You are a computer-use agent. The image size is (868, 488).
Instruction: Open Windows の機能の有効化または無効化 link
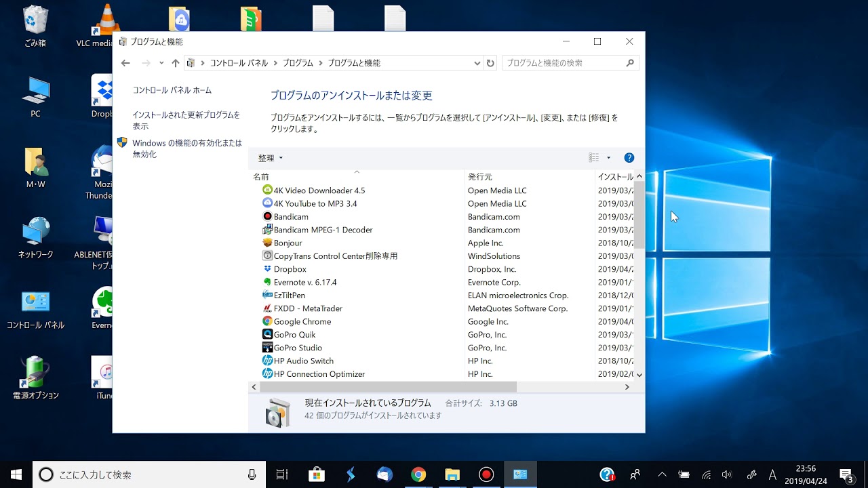tap(187, 148)
